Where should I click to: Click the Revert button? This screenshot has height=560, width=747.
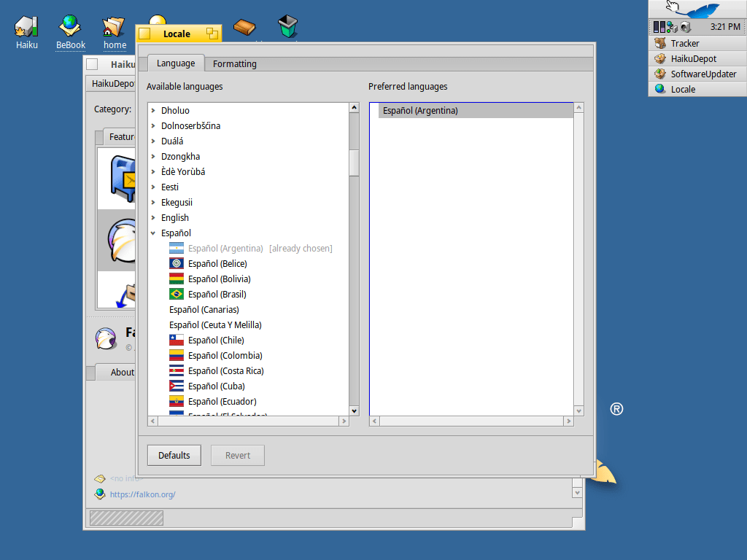point(238,455)
